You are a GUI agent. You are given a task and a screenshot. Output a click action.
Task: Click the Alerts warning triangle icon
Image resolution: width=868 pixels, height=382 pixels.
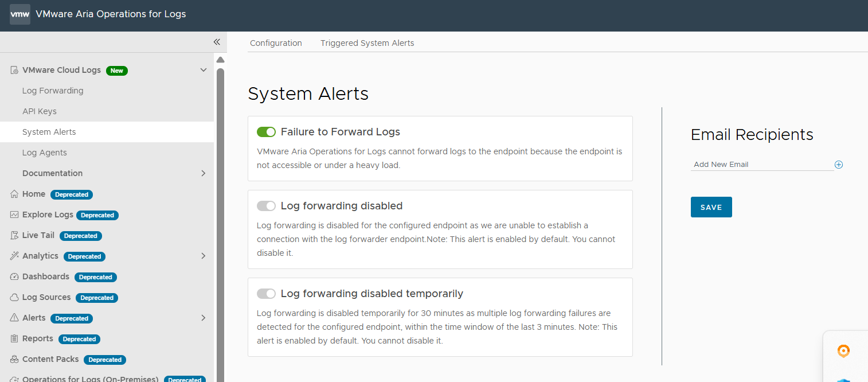pos(15,318)
